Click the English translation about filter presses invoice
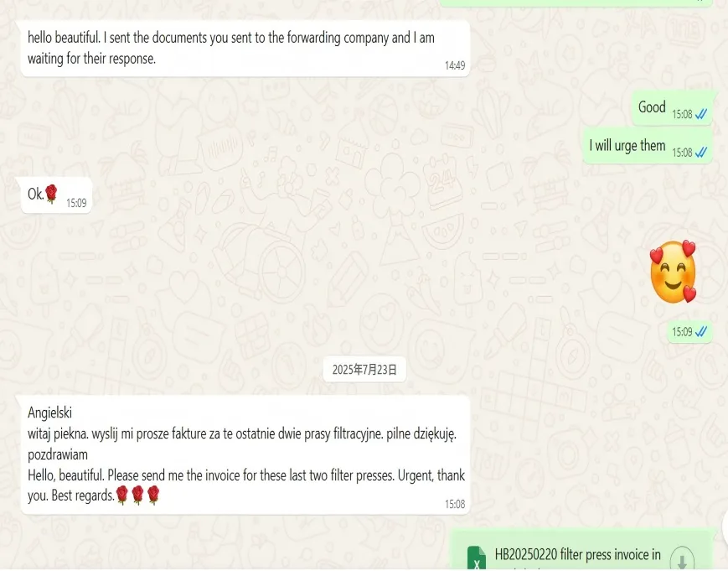The image size is (728, 571). (x=246, y=485)
